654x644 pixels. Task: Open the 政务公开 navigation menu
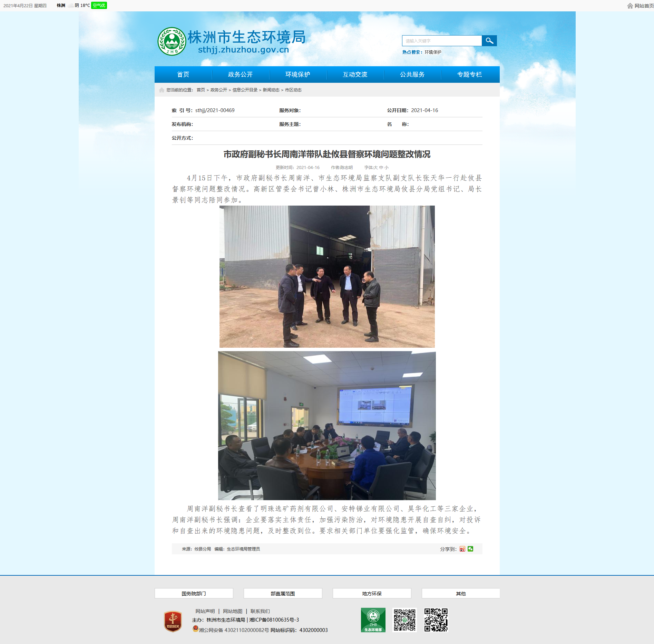click(x=240, y=75)
